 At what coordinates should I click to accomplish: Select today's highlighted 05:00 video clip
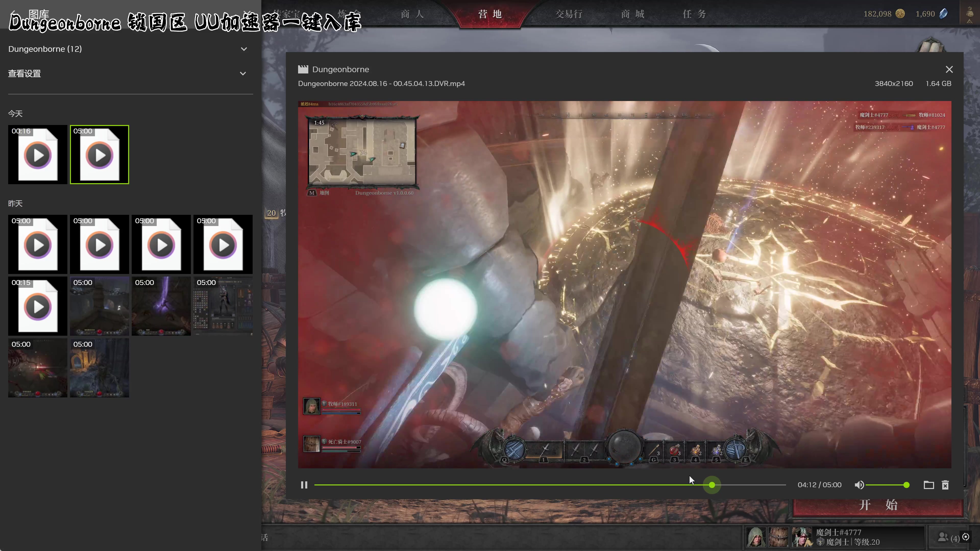coord(99,154)
